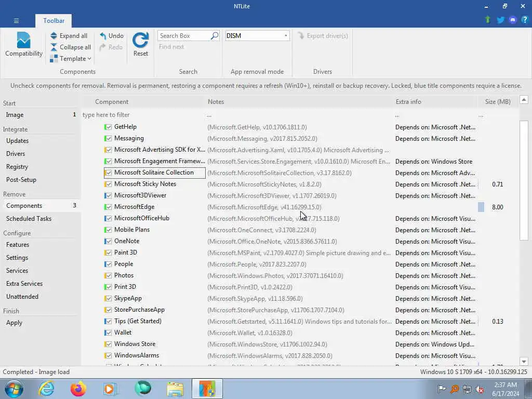The image size is (532, 399).
Task: Click the Action Center flag icon
Action: click(x=442, y=389)
